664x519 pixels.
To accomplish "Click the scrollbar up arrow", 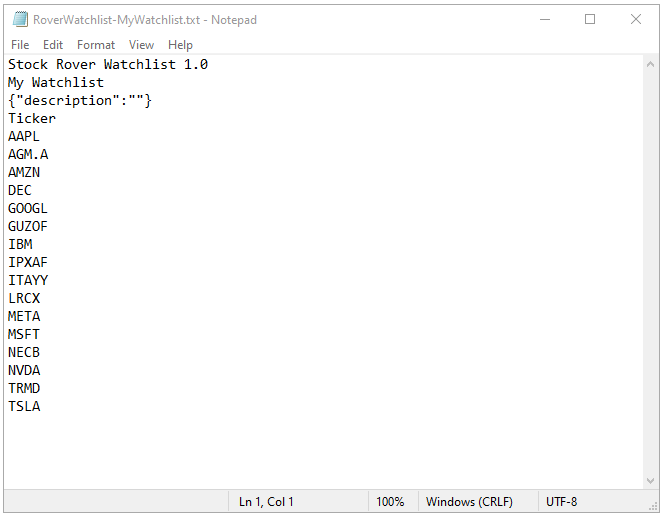I will coord(650,65).
